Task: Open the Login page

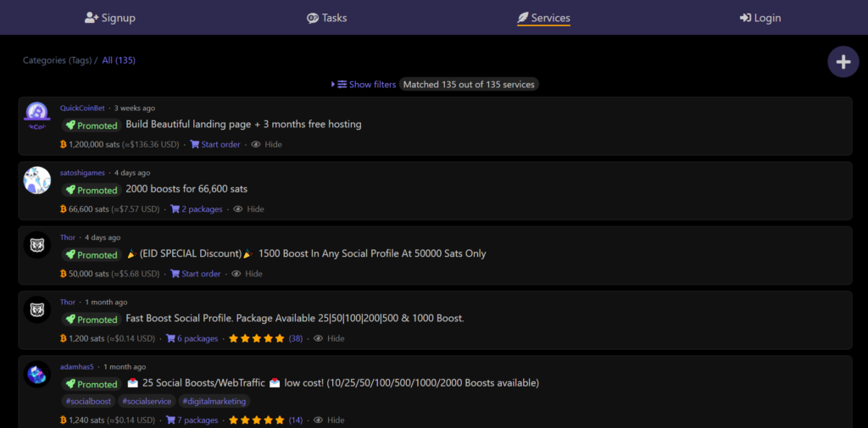Action: pos(760,18)
